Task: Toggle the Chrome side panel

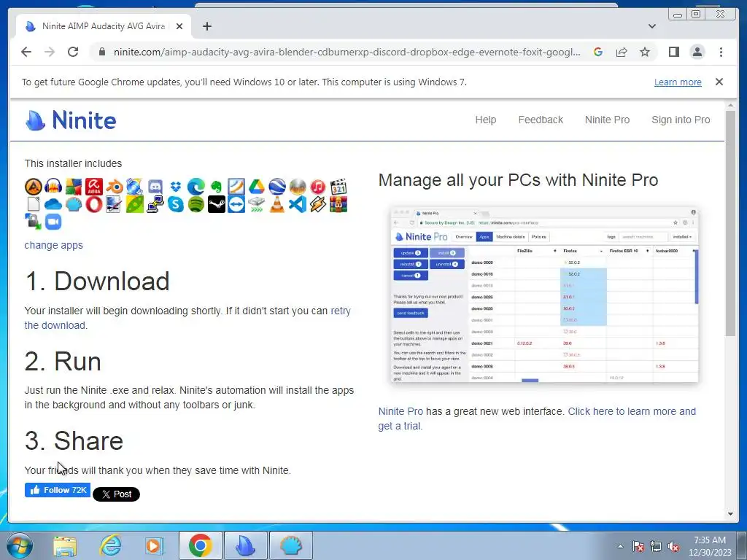Action: click(x=673, y=52)
